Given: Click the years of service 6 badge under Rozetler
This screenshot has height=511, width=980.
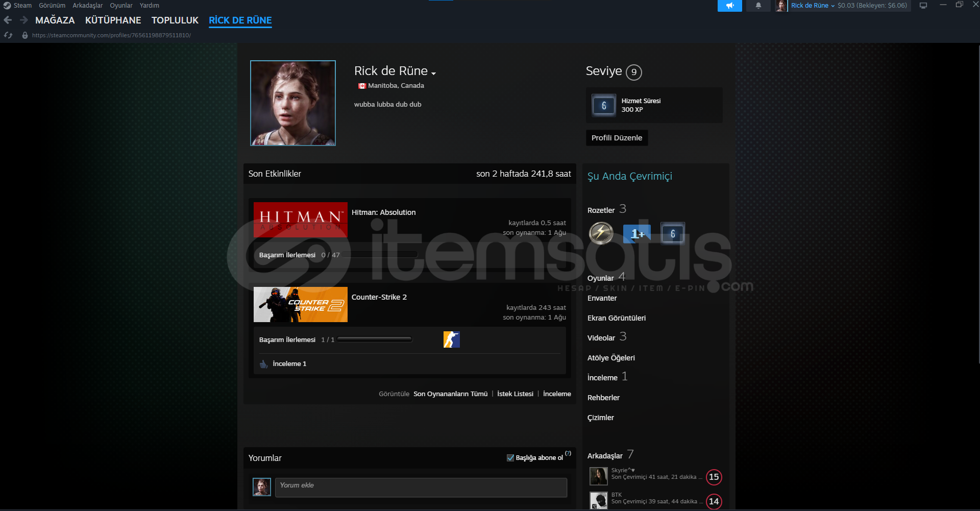Looking at the screenshot, I should tap(673, 234).
